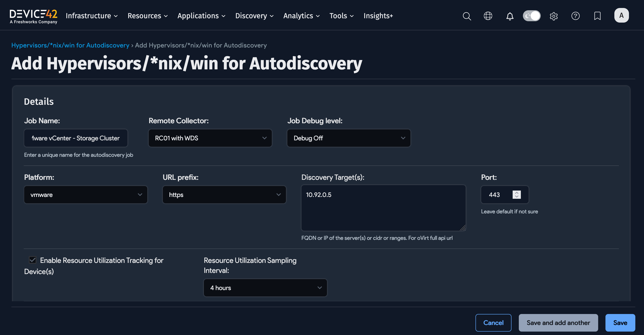Image resolution: width=644 pixels, height=335 pixels.
Task: Cancel the autodiscovery job form
Action: pos(493,322)
